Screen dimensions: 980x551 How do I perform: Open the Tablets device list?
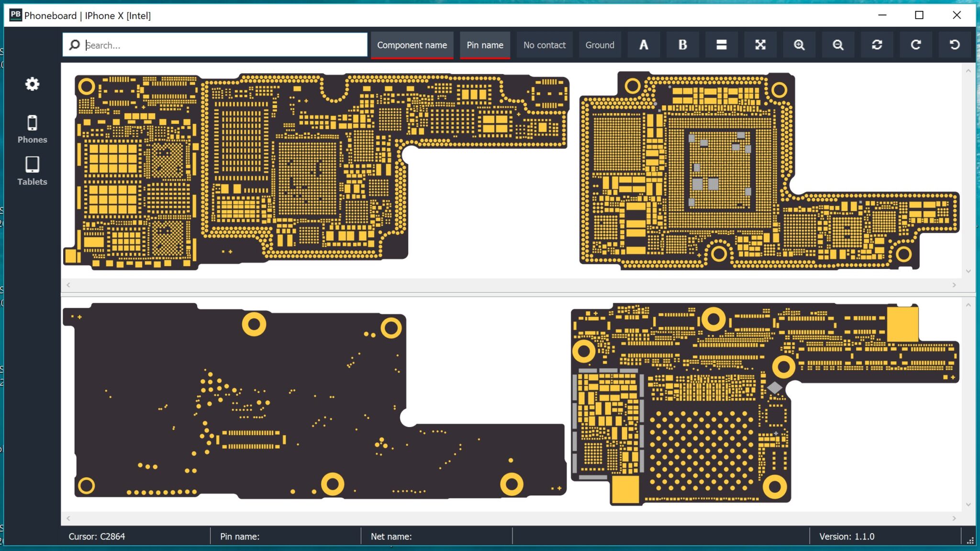pyautogui.click(x=32, y=171)
